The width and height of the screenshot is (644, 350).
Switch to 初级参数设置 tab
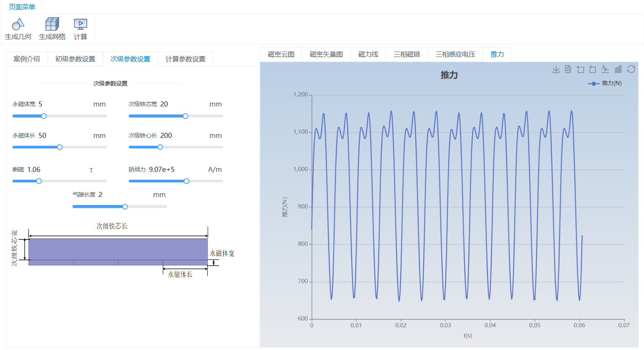76,59
